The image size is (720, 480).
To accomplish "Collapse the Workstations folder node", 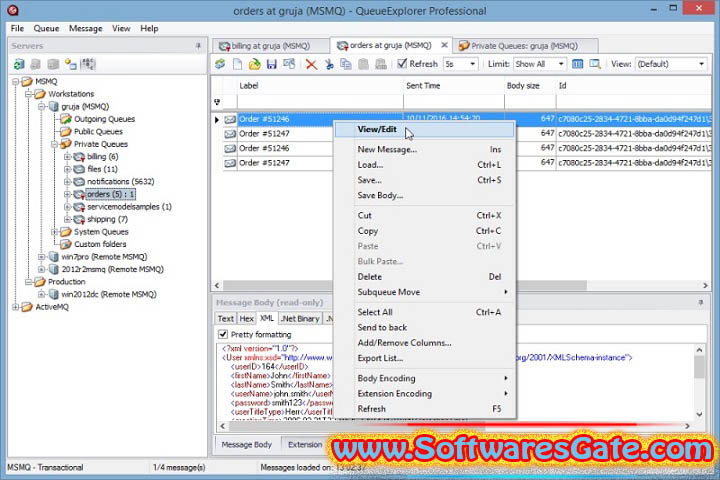I will 28,94.
